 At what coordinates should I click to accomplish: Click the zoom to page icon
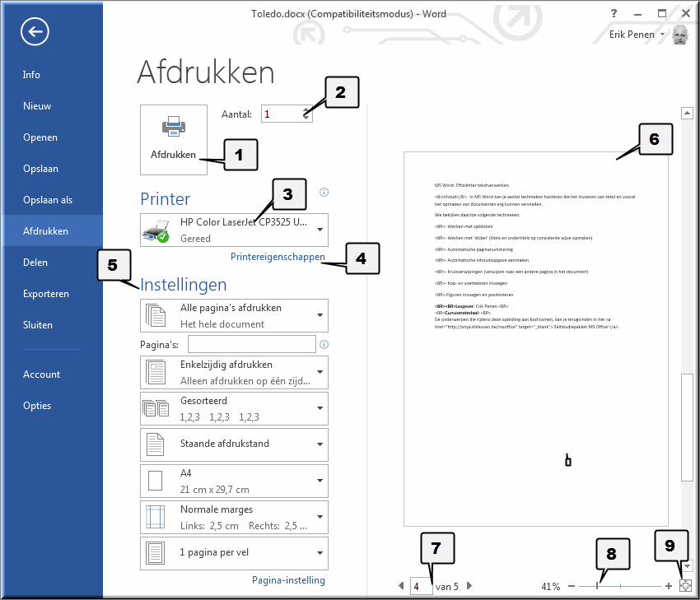coord(685,586)
